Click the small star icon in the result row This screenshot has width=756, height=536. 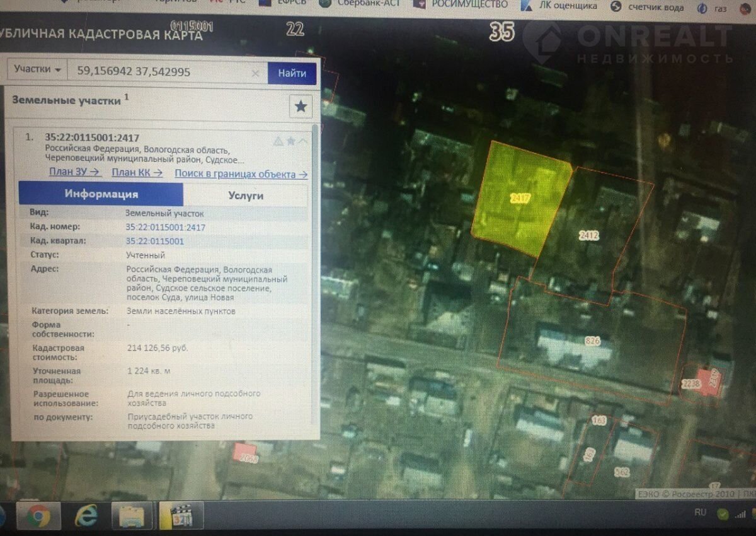(290, 141)
